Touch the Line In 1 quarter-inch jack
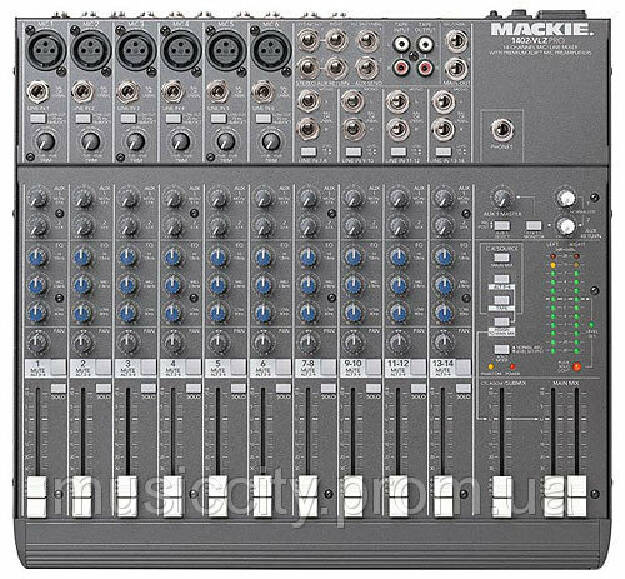 point(38,91)
